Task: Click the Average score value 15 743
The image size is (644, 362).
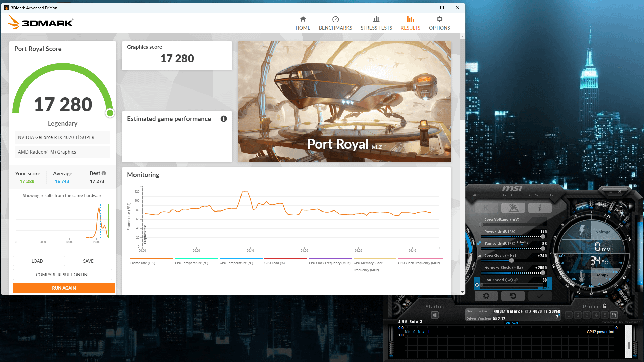Action: click(62, 181)
